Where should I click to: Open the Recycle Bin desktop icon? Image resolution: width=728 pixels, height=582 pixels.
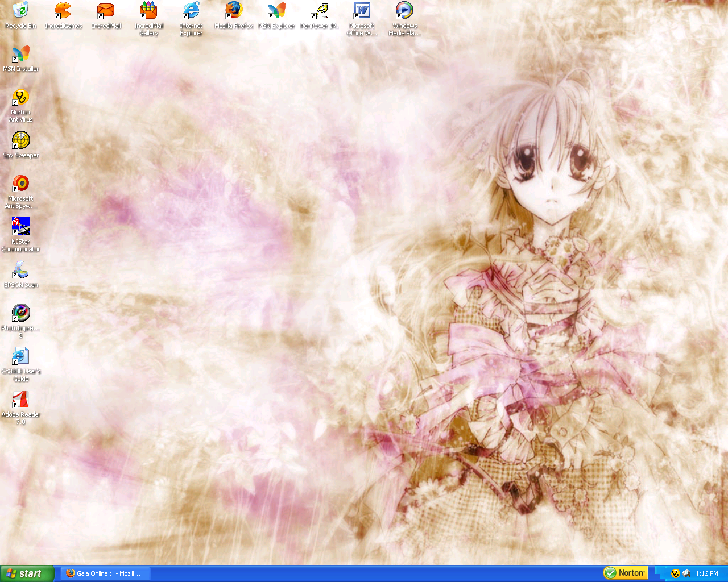[20, 15]
